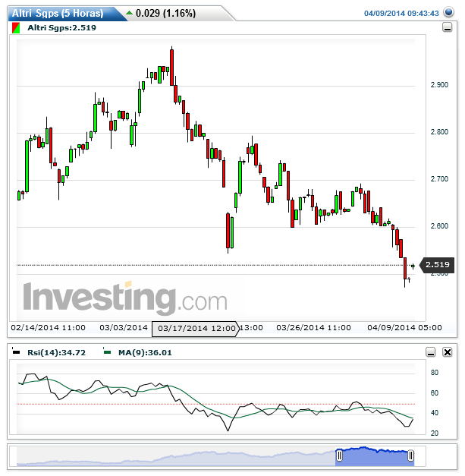
Task: Minimize the Altri Sgps price chart panel
Action: point(447,27)
